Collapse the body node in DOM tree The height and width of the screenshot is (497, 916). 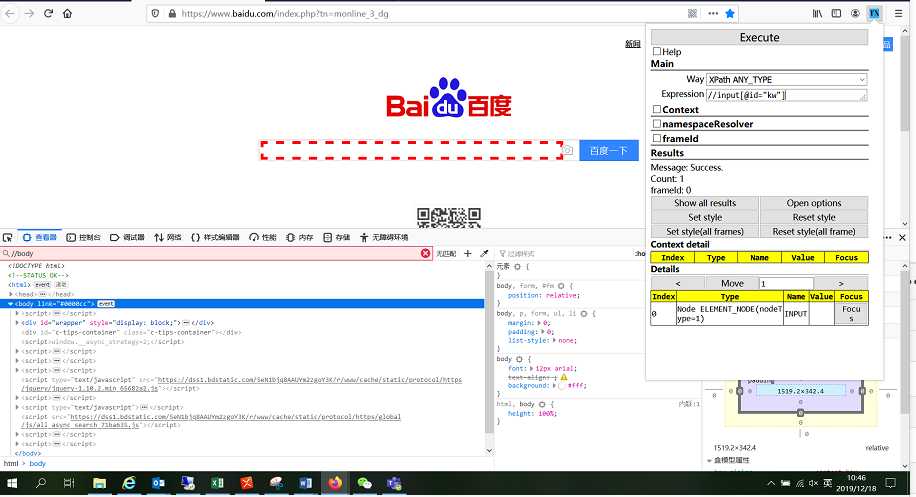[x=11, y=304]
